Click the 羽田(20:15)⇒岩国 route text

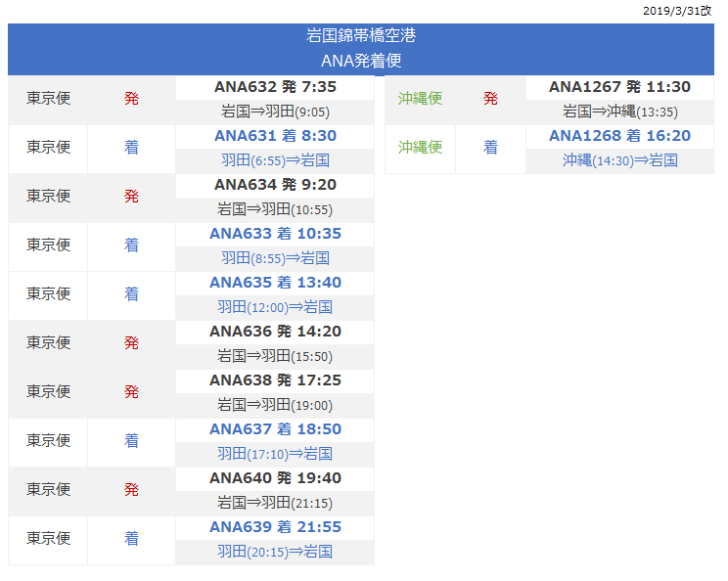point(274,552)
